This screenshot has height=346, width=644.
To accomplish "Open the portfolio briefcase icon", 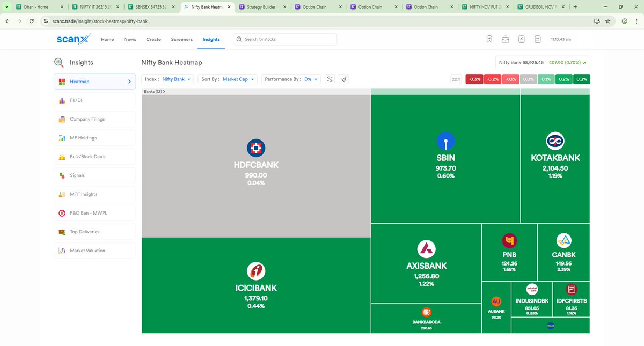I will (506, 39).
